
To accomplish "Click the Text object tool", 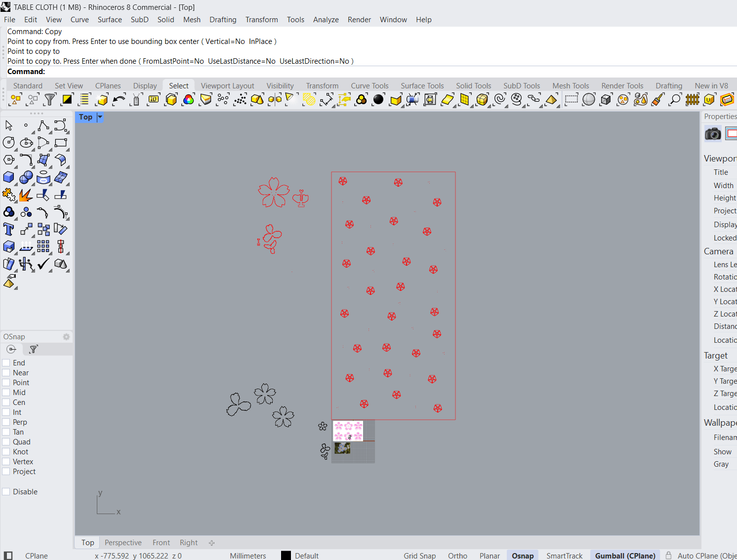I will pyautogui.click(x=8, y=229).
